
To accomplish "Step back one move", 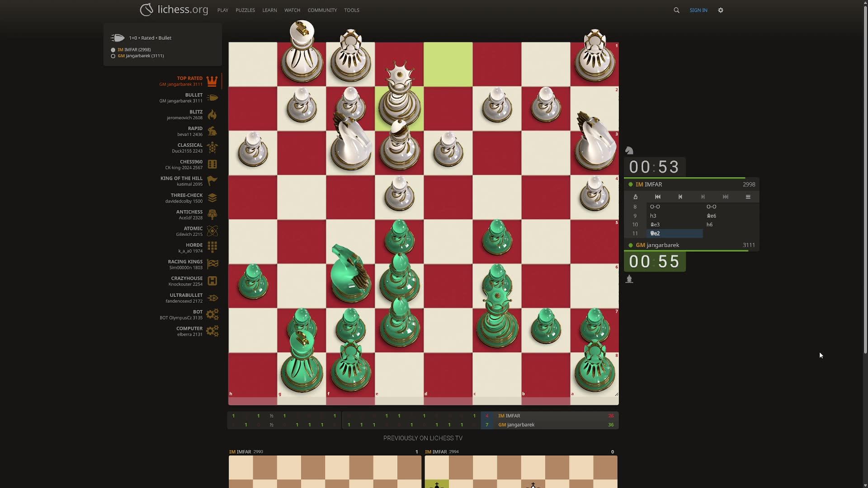I will pyautogui.click(x=680, y=197).
